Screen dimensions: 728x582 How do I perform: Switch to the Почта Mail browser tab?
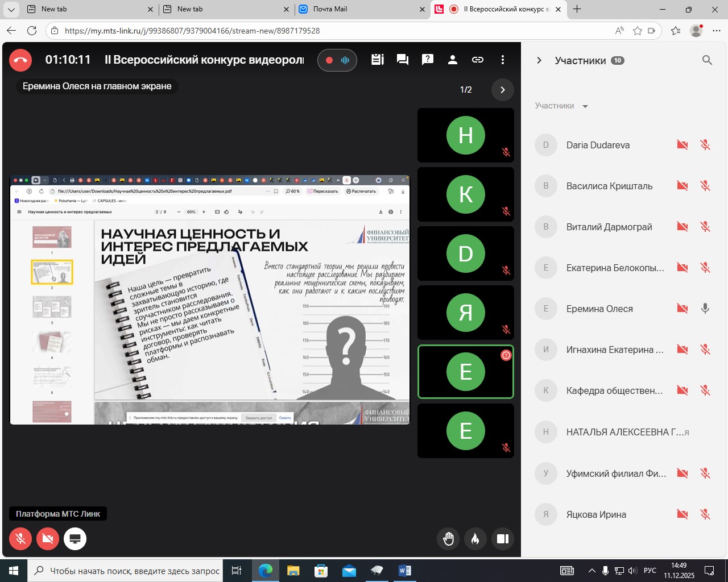tap(358, 9)
